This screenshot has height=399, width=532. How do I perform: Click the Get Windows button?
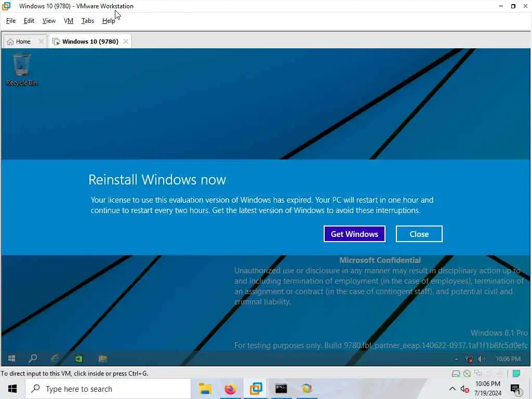[354, 234]
